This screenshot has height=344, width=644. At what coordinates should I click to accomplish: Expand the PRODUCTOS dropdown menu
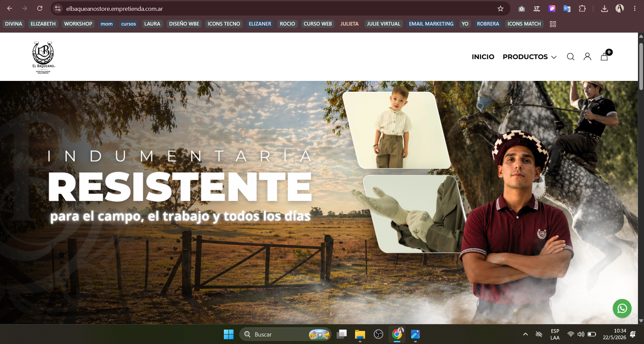pyautogui.click(x=529, y=57)
